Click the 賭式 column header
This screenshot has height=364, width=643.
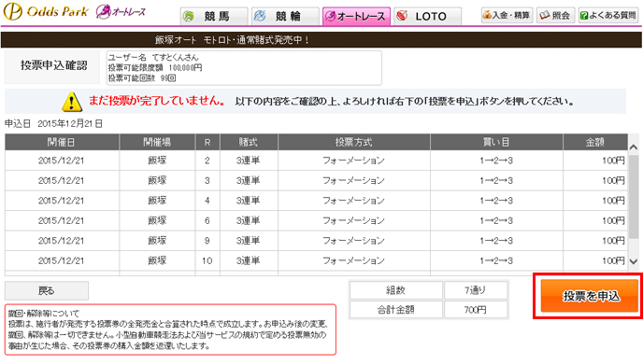click(x=249, y=142)
